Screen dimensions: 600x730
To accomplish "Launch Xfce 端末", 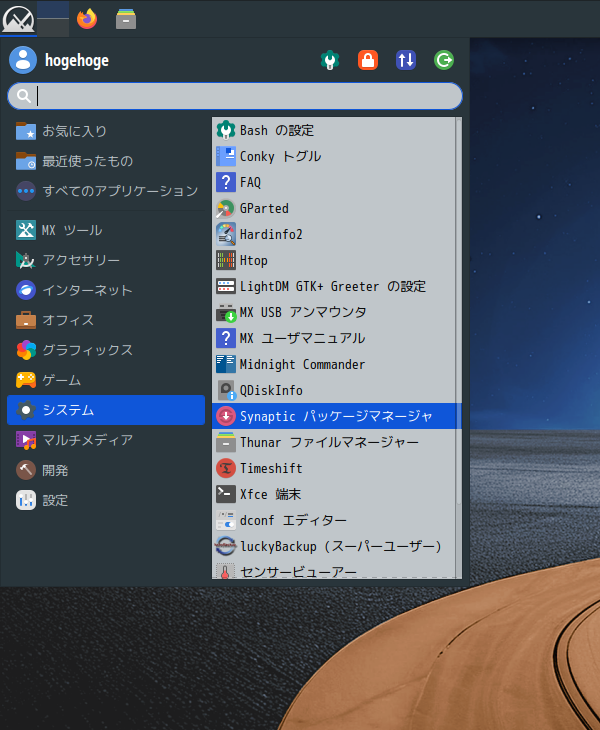I will point(334,494).
